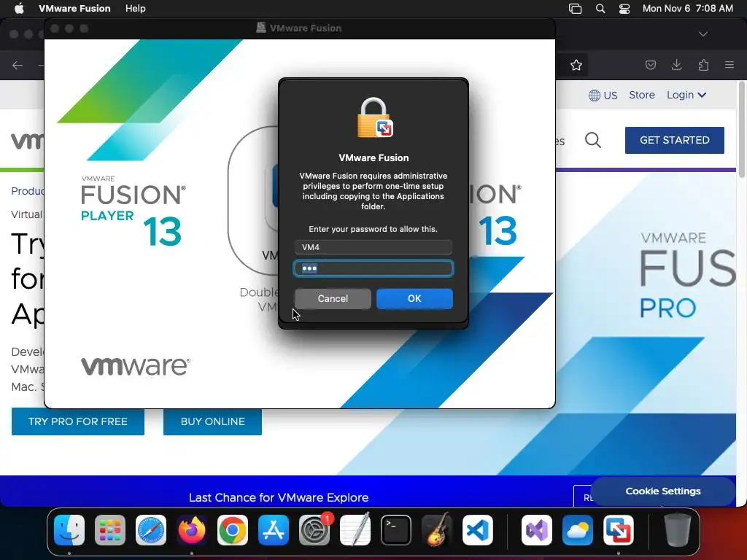The height and width of the screenshot is (560, 747).
Task: Open Spotlight search in menu bar
Action: click(600, 9)
